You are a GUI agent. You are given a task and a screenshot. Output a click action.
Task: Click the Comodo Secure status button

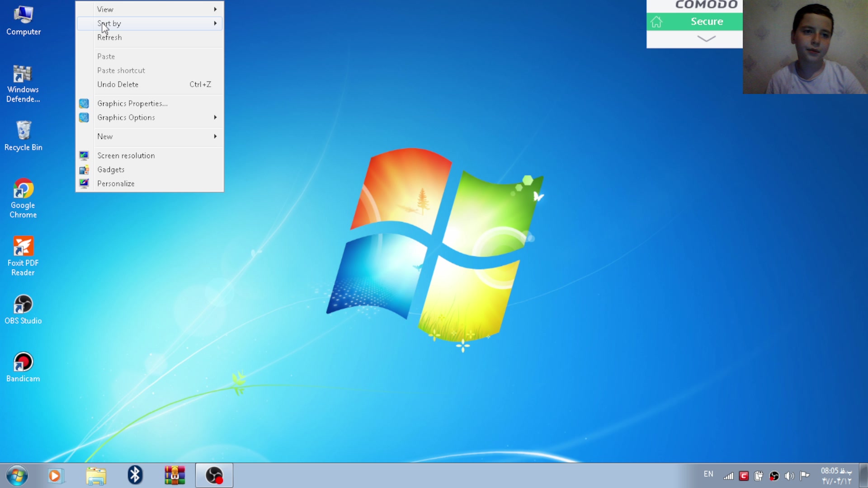[706, 22]
